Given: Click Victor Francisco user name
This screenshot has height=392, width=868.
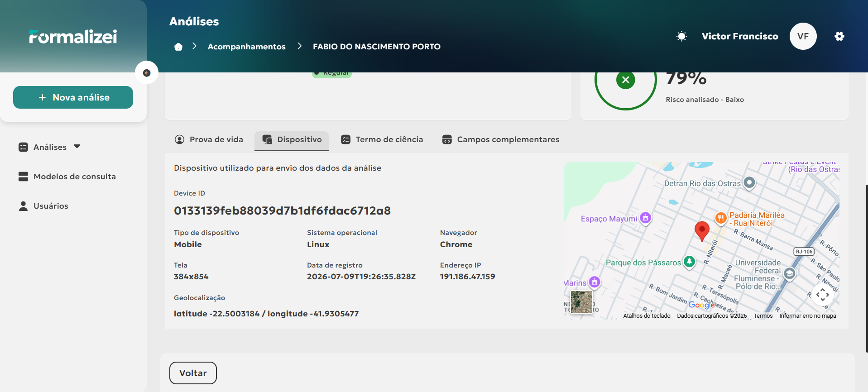Looking at the screenshot, I should coord(740,36).
